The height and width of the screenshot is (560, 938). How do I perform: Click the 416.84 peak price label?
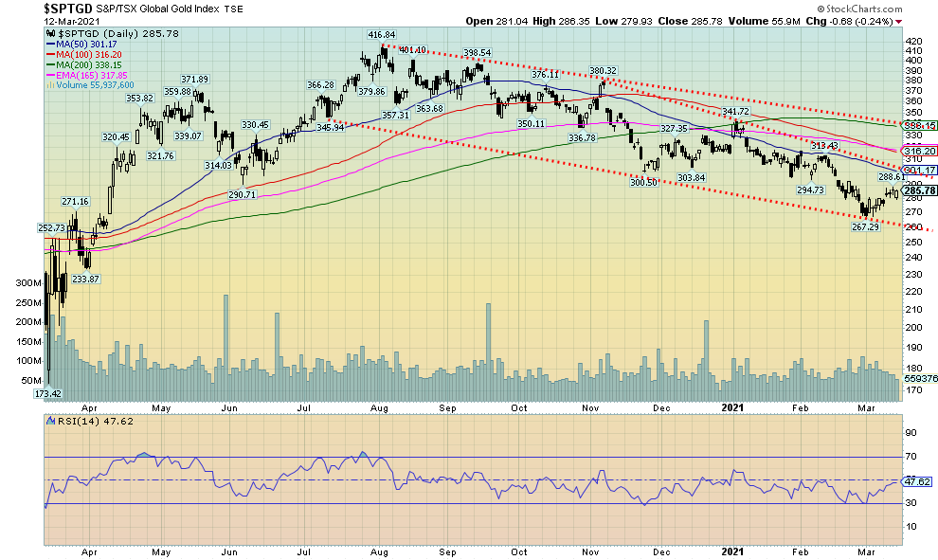click(382, 32)
